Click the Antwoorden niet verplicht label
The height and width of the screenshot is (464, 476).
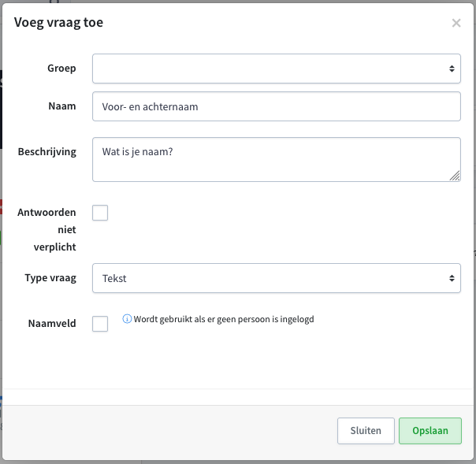coord(46,230)
